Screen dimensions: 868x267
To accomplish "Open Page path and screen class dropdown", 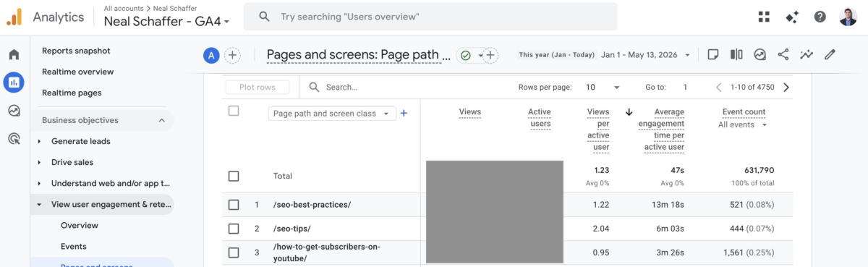I will [x=332, y=113].
